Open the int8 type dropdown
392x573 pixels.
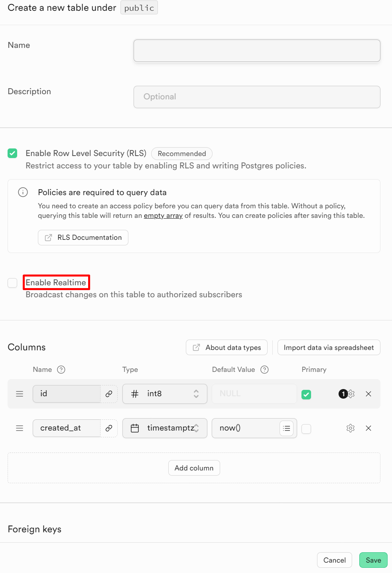tap(165, 394)
